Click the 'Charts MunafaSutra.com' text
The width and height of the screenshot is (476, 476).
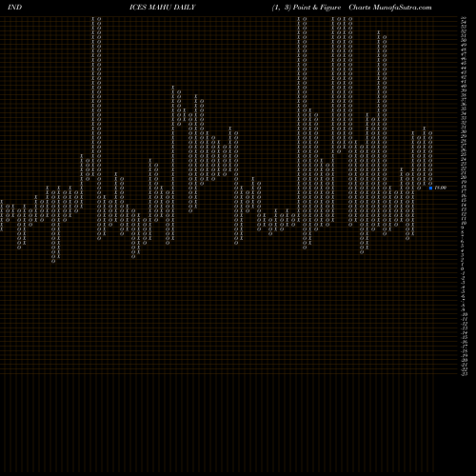click(390, 8)
